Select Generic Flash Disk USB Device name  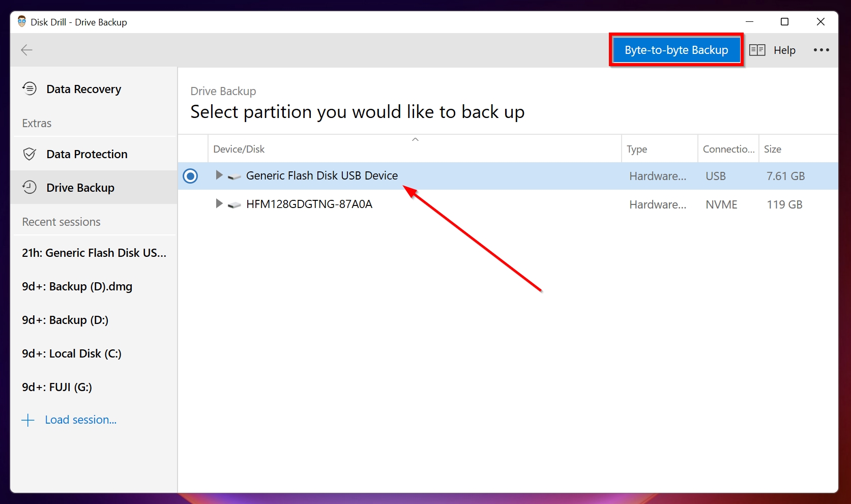(x=322, y=175)
